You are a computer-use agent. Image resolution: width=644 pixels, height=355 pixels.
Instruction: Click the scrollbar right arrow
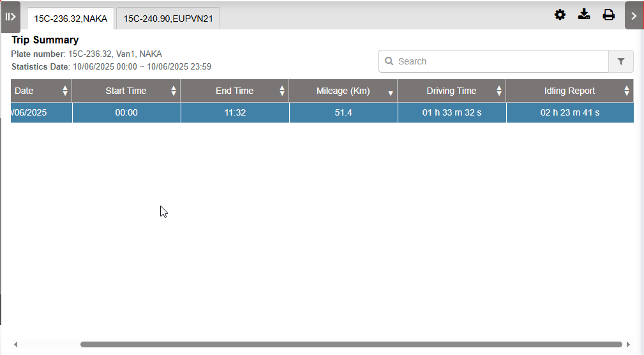point(628,344)
